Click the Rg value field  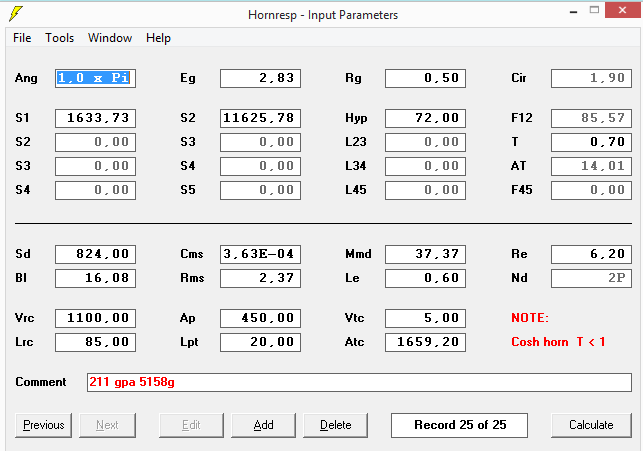tap(425, 78)
